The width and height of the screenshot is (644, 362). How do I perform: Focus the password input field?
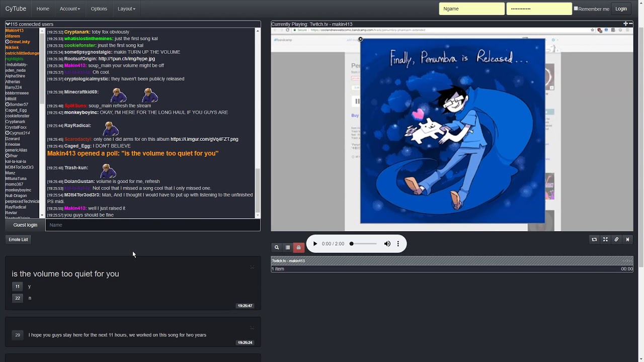[x=539, y=9]
